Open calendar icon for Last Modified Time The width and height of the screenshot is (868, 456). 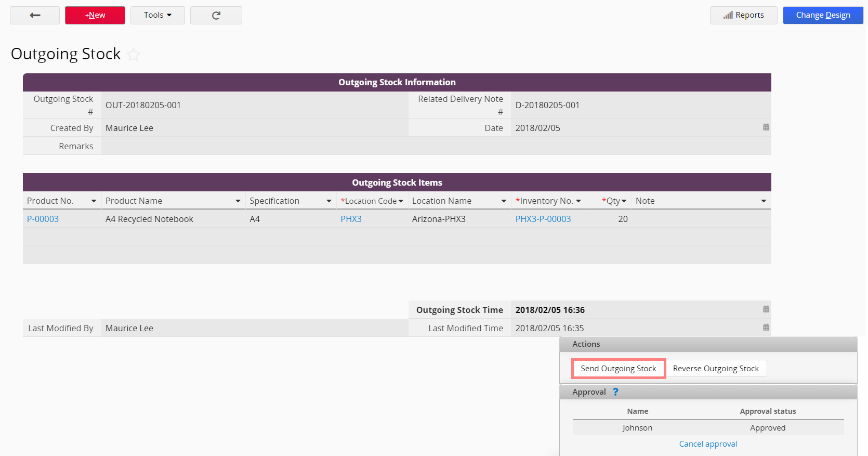766,328
